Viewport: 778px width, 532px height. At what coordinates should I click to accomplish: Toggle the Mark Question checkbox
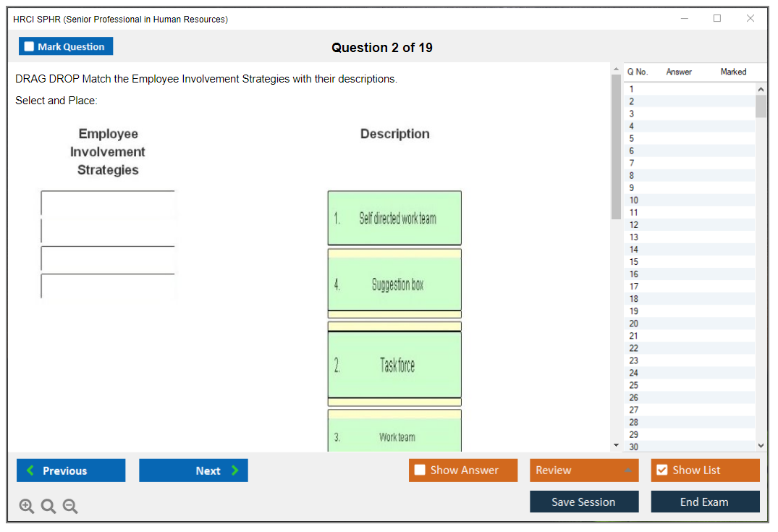pyautogui.click(x=30, y=47)
